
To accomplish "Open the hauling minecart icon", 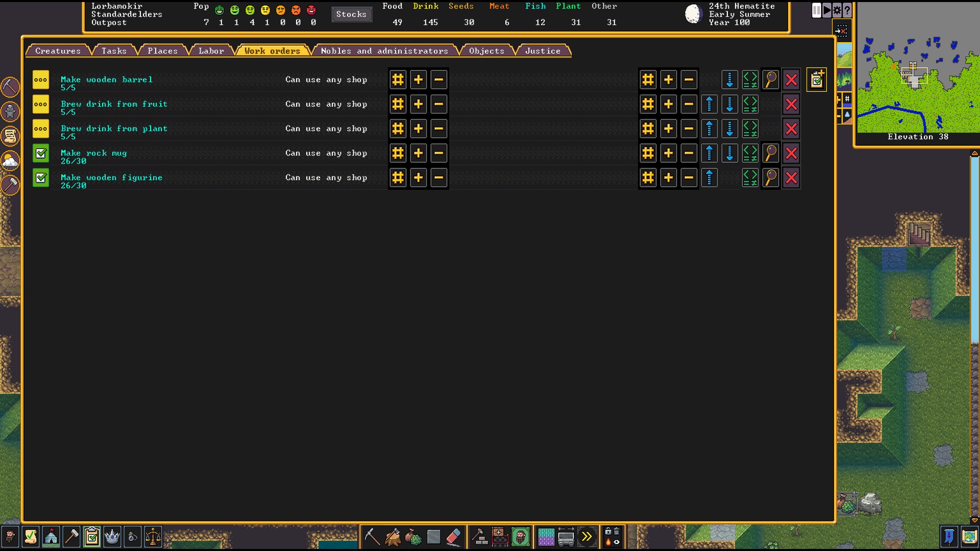I will (x=566, y=537).
